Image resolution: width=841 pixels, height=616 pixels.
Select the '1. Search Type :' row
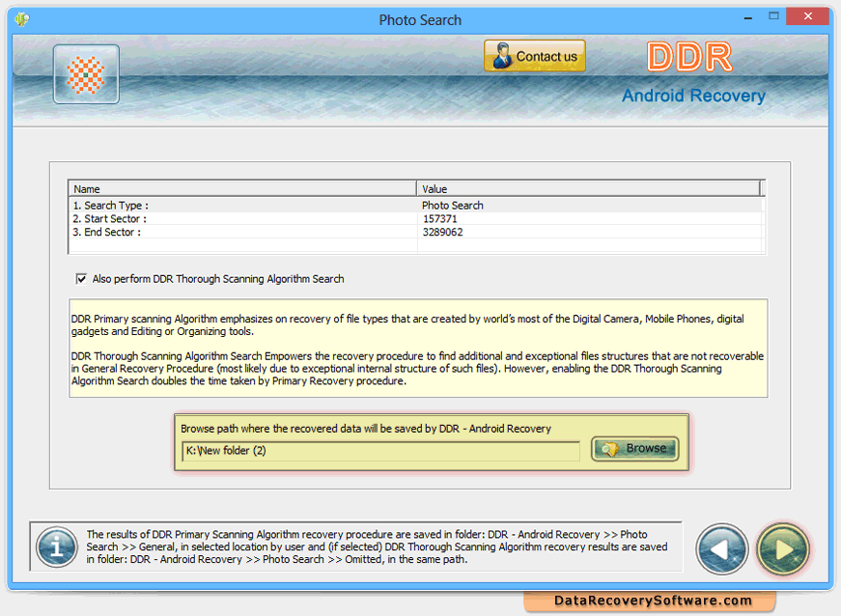pos(416,206)
